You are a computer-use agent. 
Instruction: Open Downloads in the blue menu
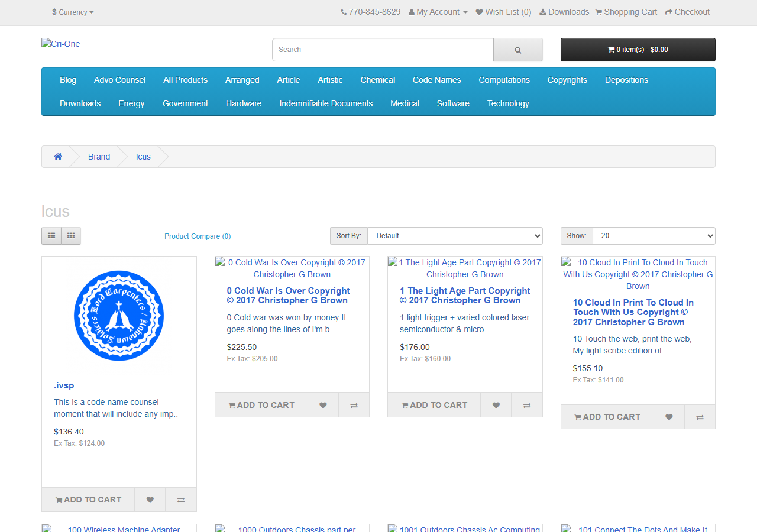[80, 103]
